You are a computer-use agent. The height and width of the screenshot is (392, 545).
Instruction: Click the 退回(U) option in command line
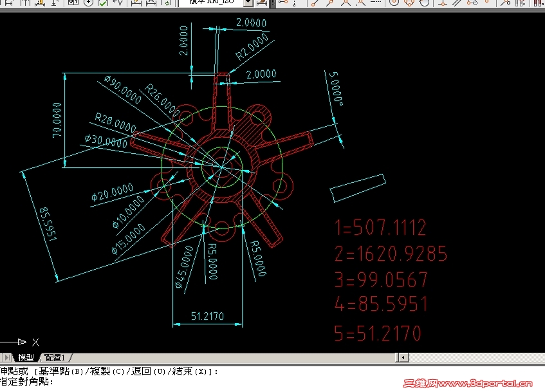tap(149, 371)
